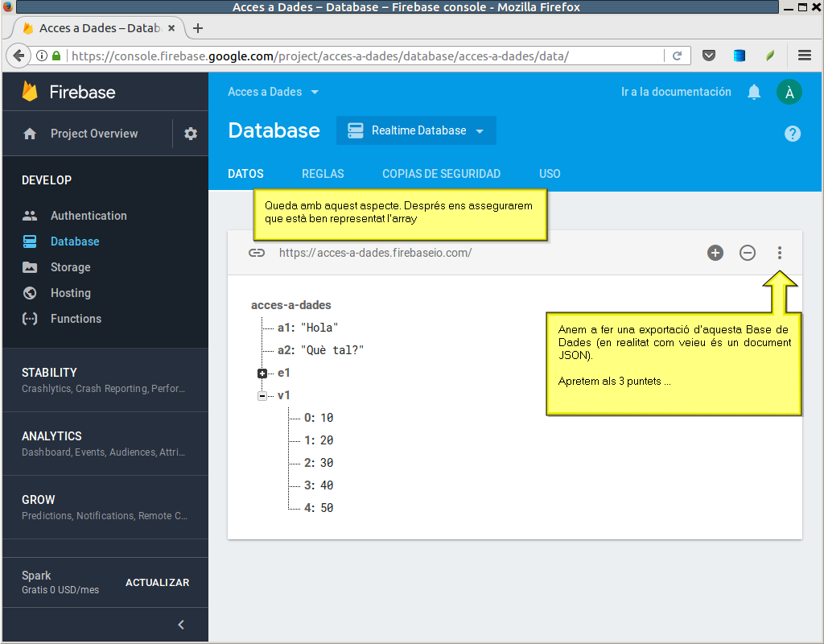Image resolution: width=824 pixels, height=644 pixels.
Task: Click the blue database extension icon
Action: (740, 56)
